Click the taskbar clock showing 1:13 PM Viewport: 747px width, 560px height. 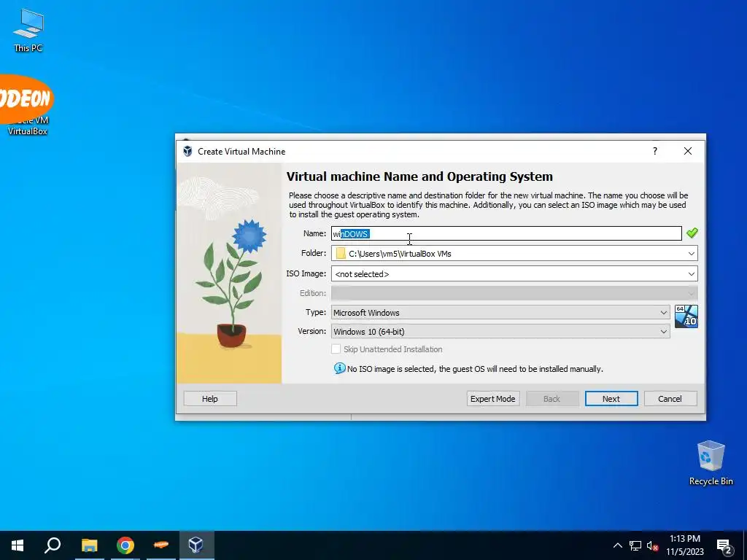684,545
